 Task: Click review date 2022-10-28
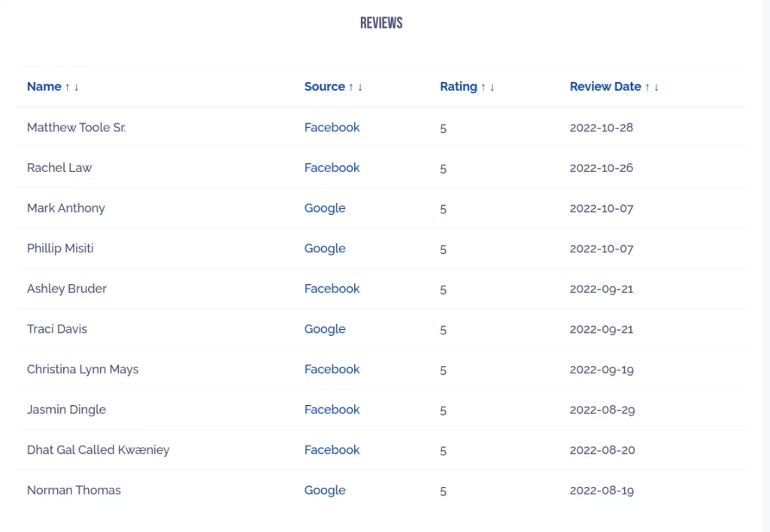tap(601, 128)
